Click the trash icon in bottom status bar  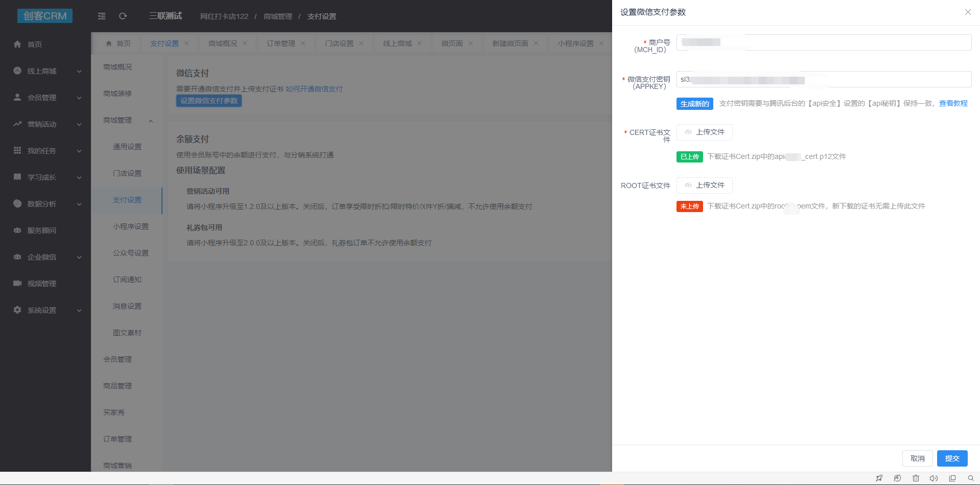click(x=916, y=478)
